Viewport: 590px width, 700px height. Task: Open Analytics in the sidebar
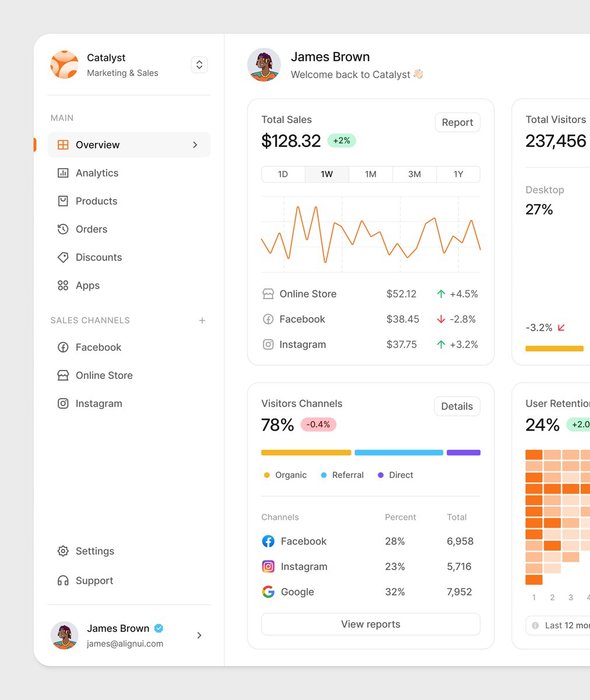tap(129, 173)
